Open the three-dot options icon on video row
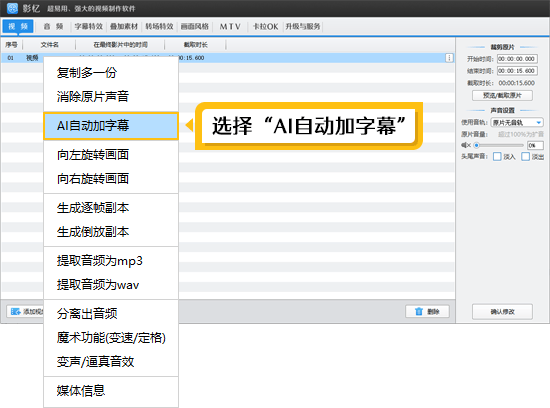The height and width of the screenshot is (408, 550). [449, 58]
